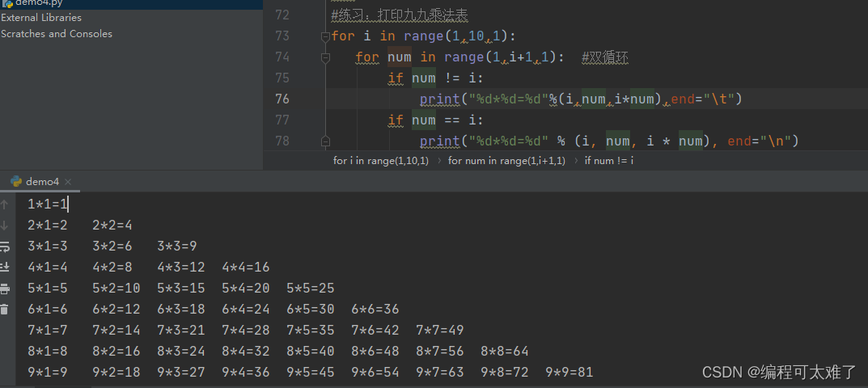Click console output '7*4=28'
The width and height of the screenshot is (868, 388).
tap(246, 331)
